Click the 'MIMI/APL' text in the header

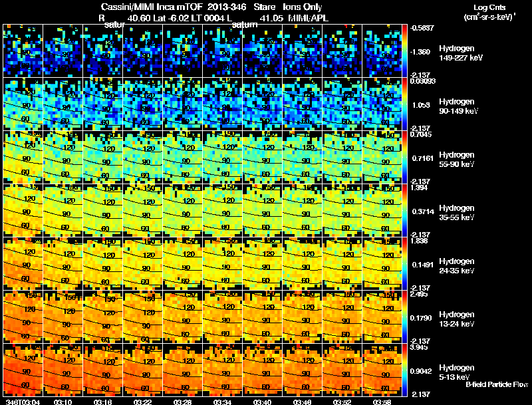point(308,18)
